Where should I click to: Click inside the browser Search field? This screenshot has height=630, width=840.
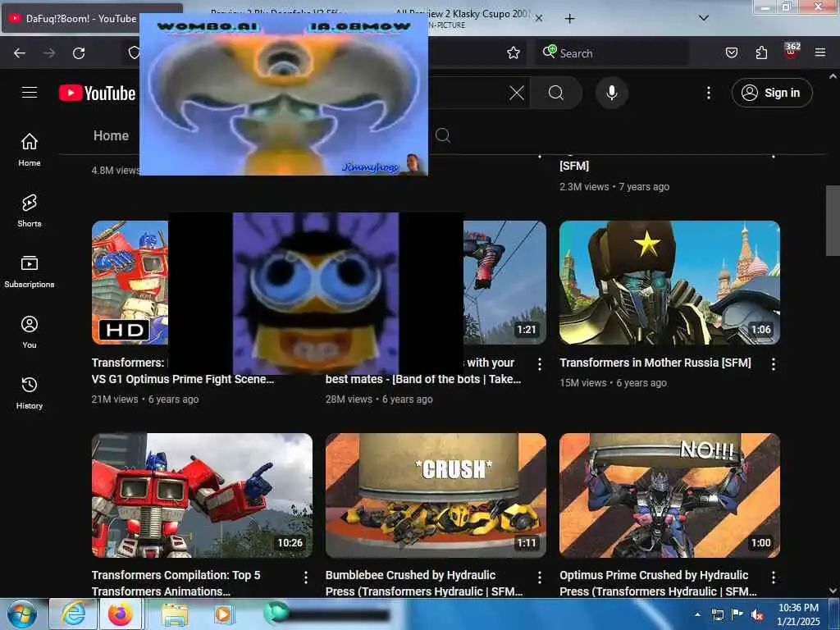pyautogui.click(x=612, y=53)
